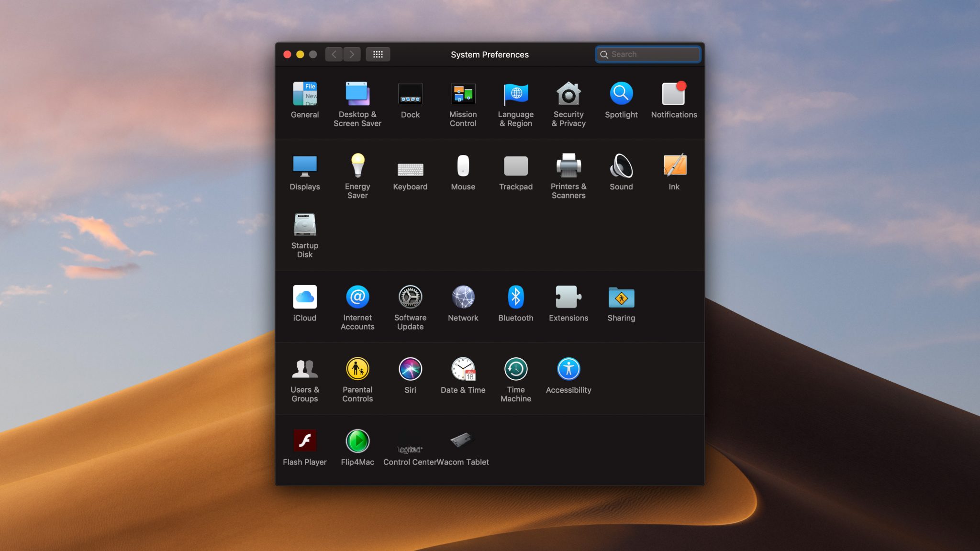Open the Energy Saver preferences

click(x=357, y=166)
